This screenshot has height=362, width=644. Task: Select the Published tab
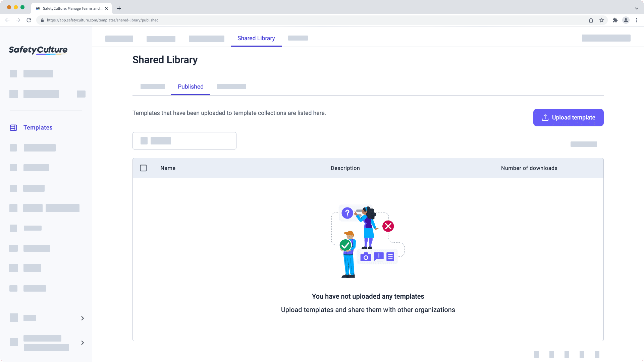191,86
